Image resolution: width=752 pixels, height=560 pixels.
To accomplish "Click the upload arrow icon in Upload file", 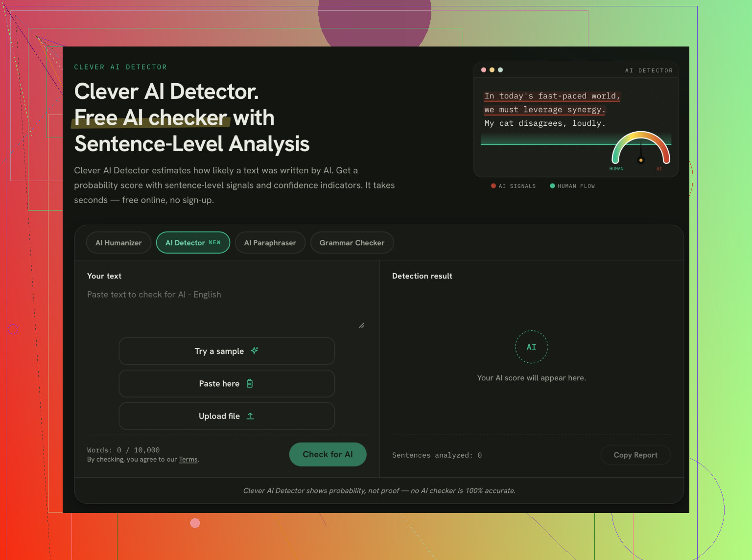I will click(250, 416).
